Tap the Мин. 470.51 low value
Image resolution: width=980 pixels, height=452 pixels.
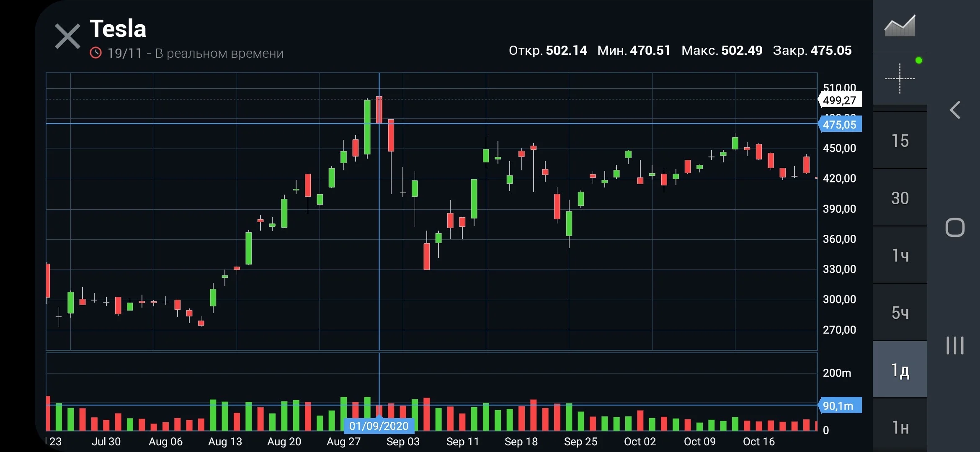click(634, 51)
